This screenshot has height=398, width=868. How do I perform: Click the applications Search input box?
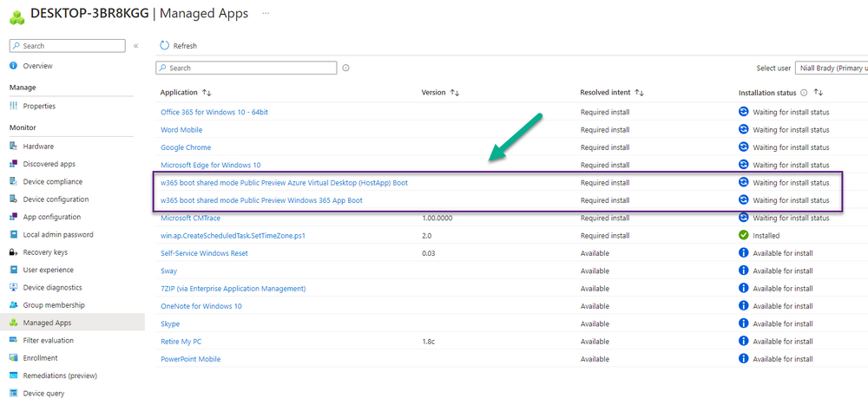(x=246, y=68)
